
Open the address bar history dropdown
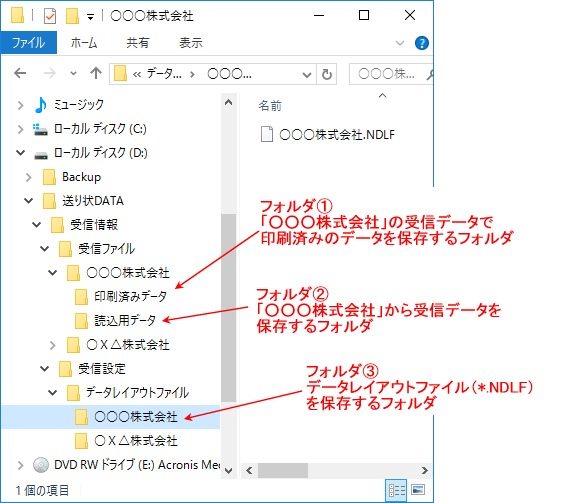pyautogui.click(x=307, y=74)
